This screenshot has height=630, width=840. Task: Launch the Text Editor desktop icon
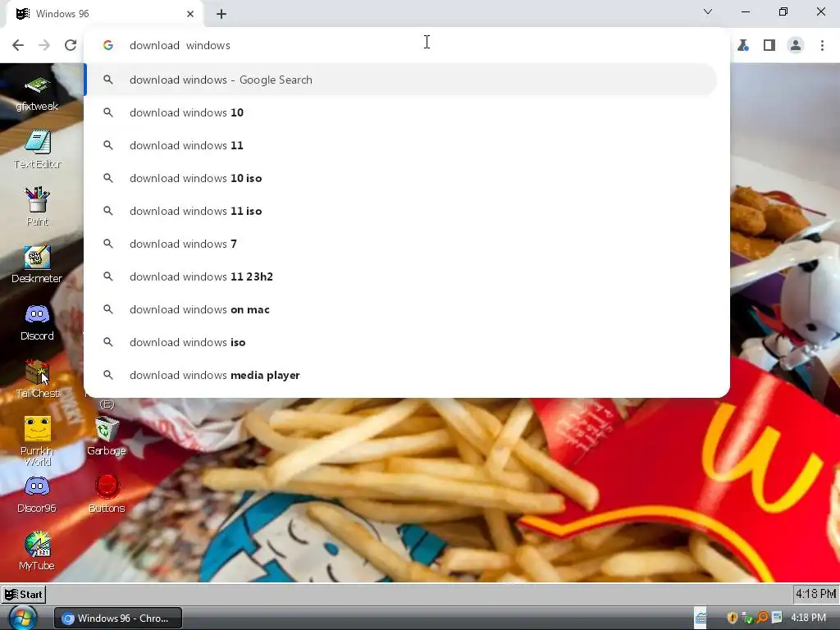[37, 149]
